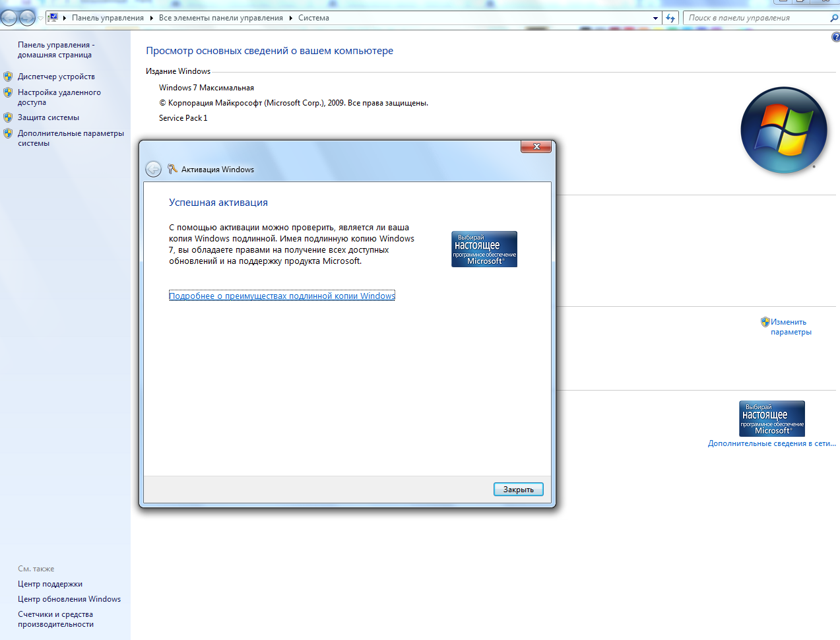Click the Активация Windows dialog title text
This screenshot has height=640, width=840.
(218, 170)
